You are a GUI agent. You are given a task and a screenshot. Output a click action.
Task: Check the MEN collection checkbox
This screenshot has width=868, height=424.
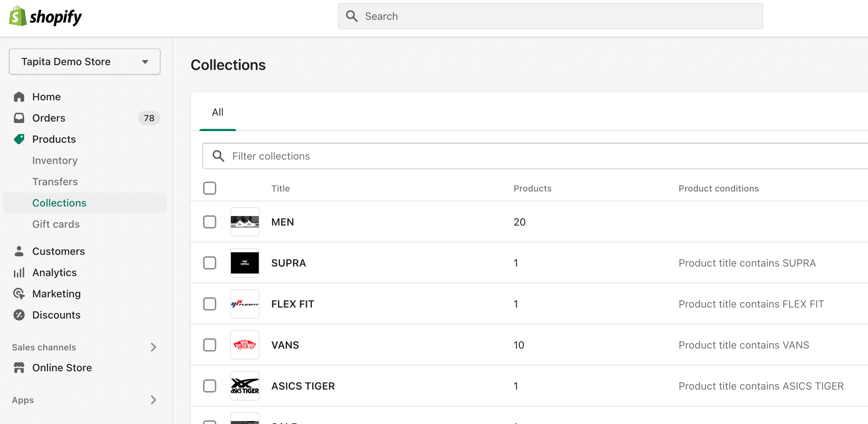210,222
